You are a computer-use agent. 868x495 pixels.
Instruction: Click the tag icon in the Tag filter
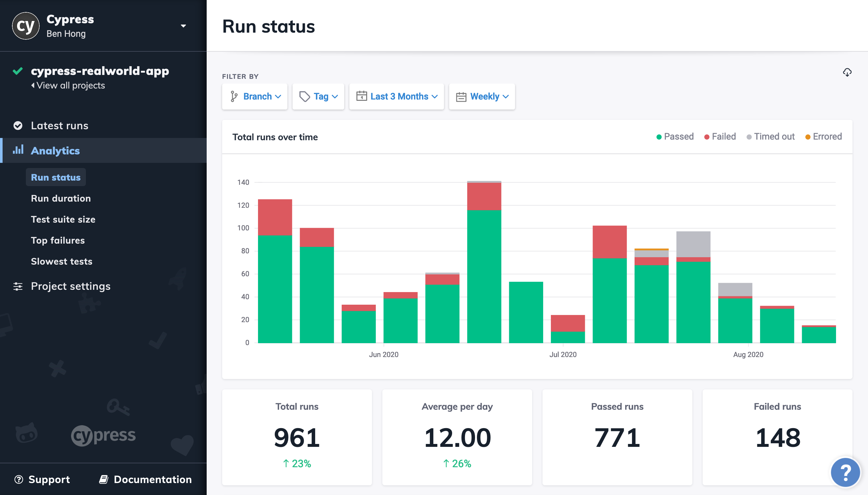305,97
